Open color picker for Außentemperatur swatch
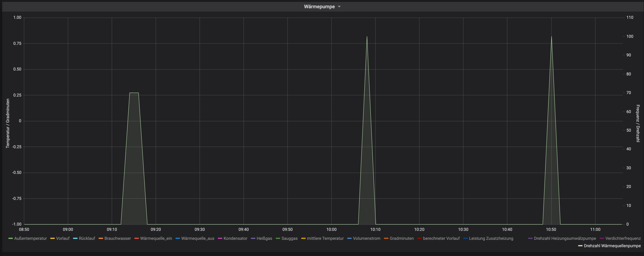The height and width of the screenshot is (256, 644). point(10,238)
